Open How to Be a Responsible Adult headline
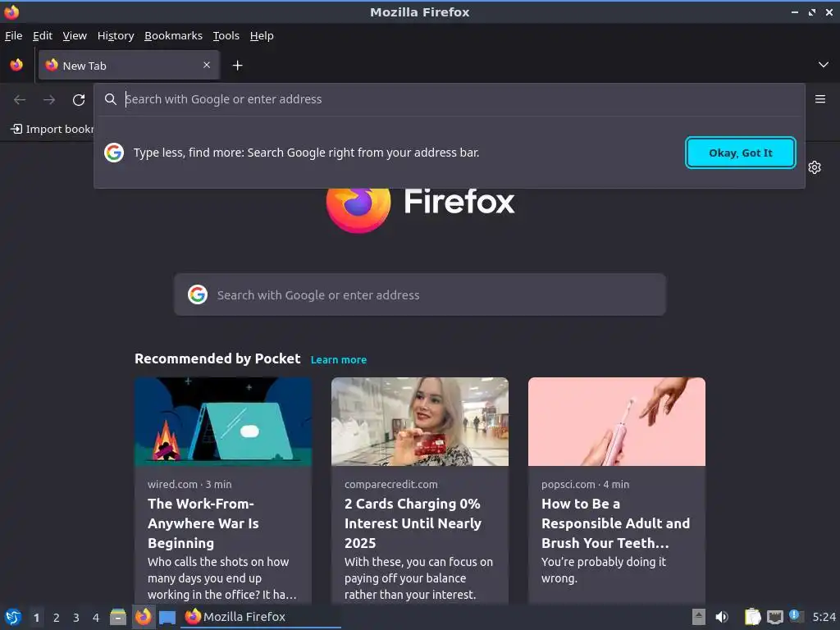Viewport: 840px width, 630px height. tap(615, 523)
